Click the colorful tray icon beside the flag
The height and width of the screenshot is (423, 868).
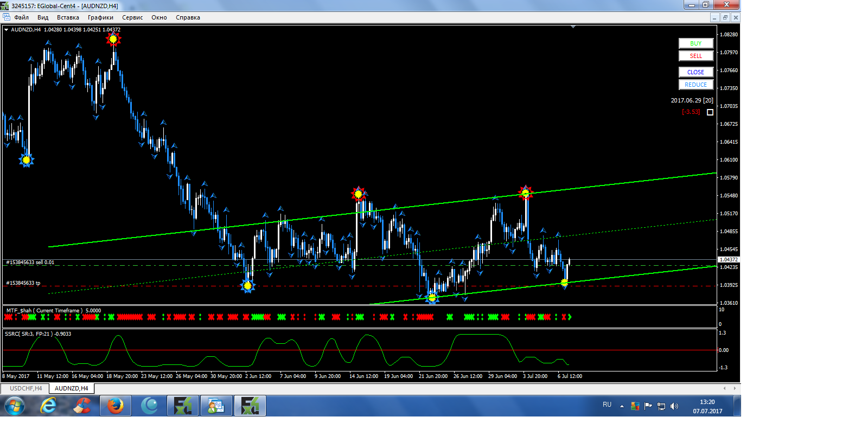coord(635,406)
